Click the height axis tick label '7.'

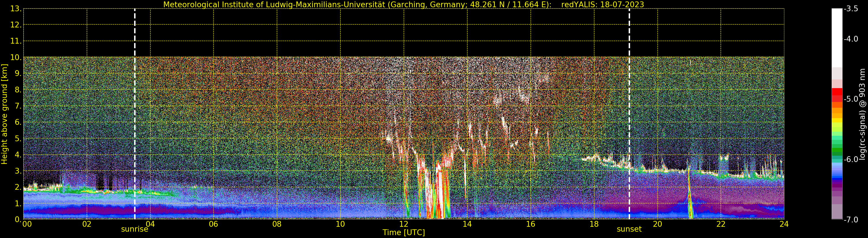click(18, 106)
